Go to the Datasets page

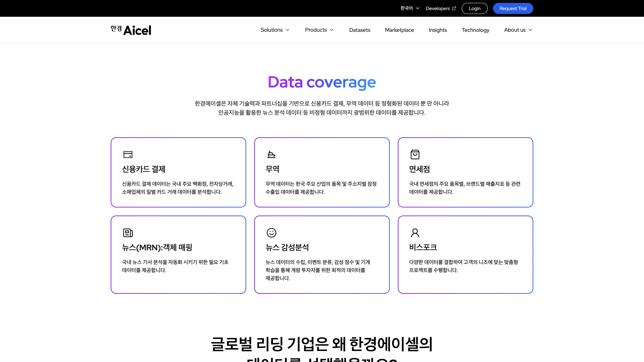click(x=360, y=30)
